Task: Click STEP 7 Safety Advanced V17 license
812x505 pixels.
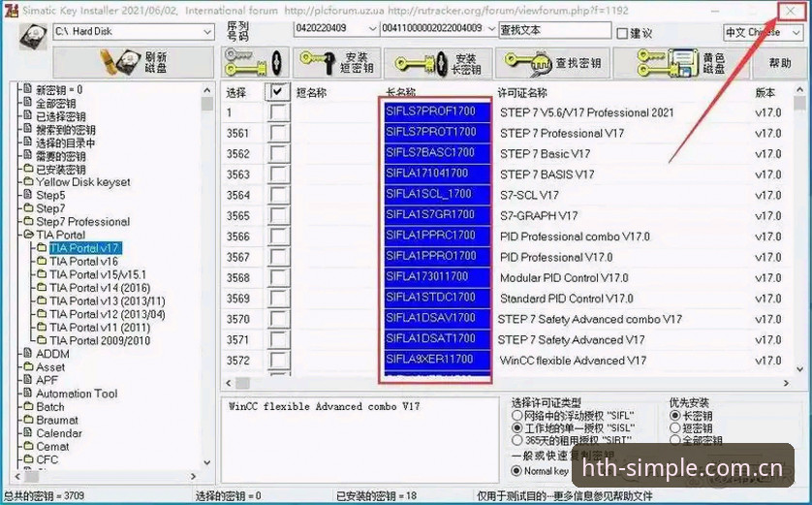Action: pyautogui.click(x=571, y=340)
